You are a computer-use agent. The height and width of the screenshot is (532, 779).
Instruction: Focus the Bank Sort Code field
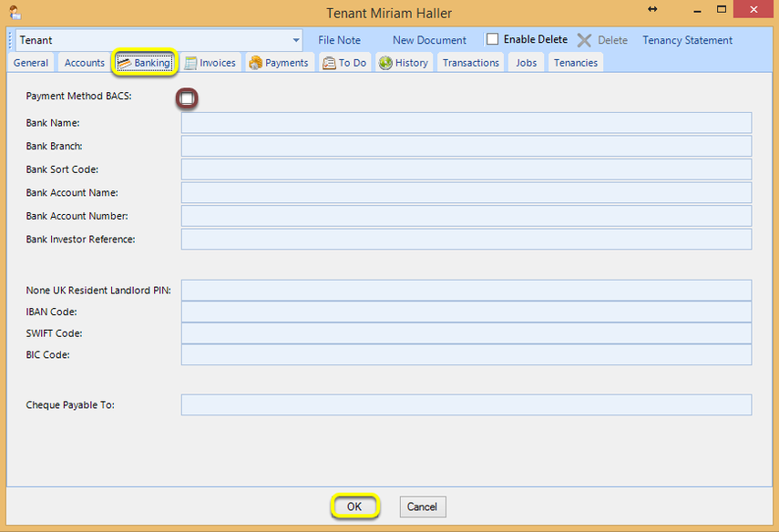(466, 169)
